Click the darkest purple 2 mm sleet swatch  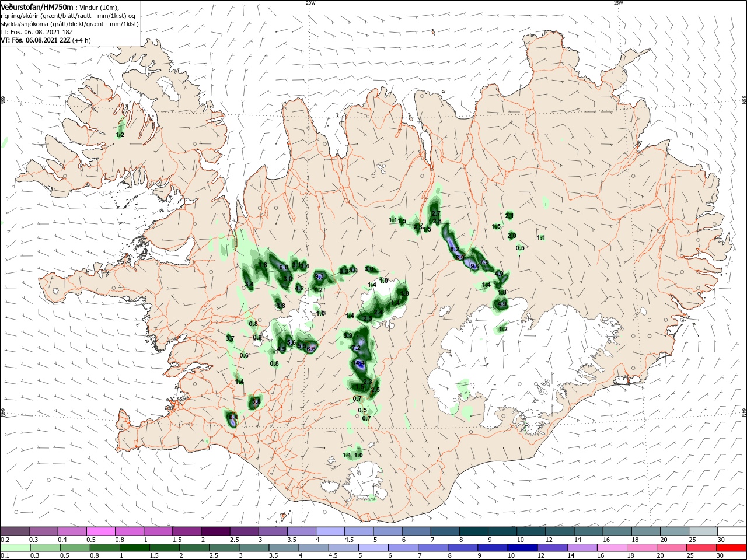(x=215, y=531)
